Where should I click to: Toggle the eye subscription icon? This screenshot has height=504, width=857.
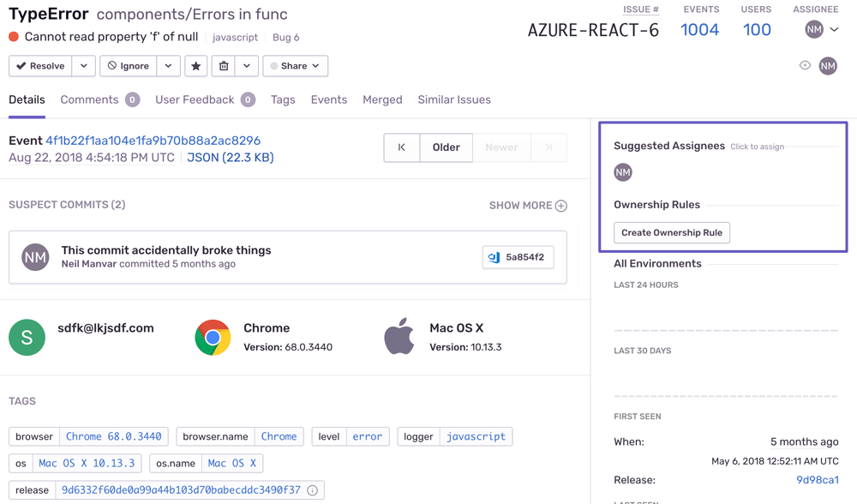coord(805,65)
